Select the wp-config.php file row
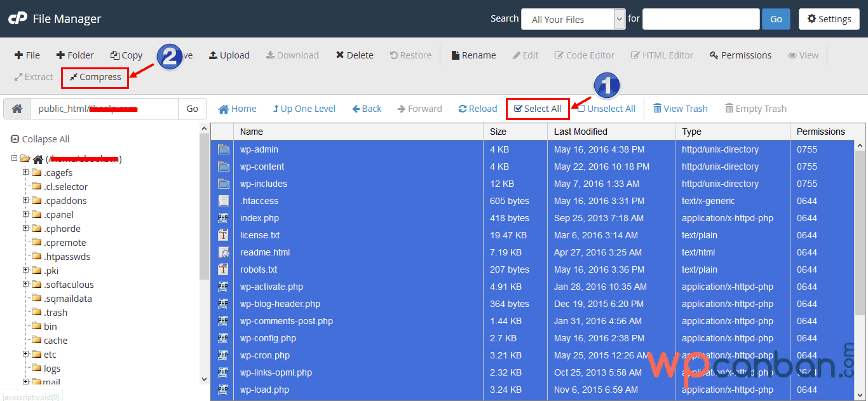This screenshot has height=401, width=868. click(532, 338)
